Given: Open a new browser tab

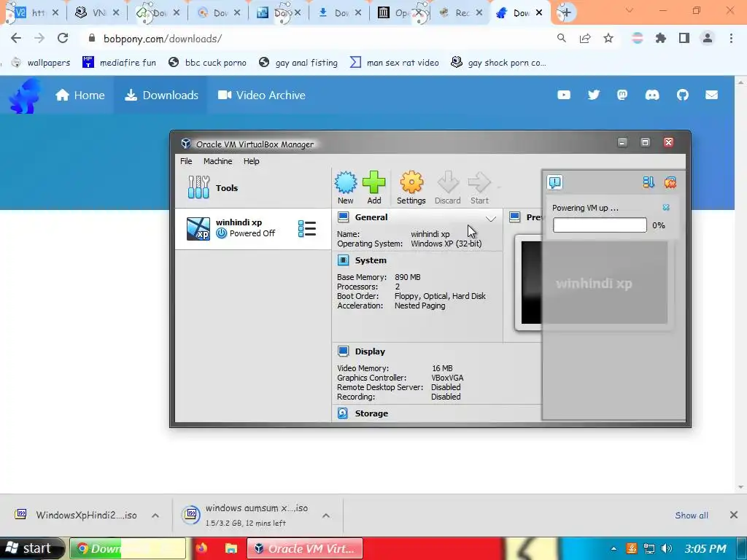Looking at the screenshot, I should (x=566, y=12).
